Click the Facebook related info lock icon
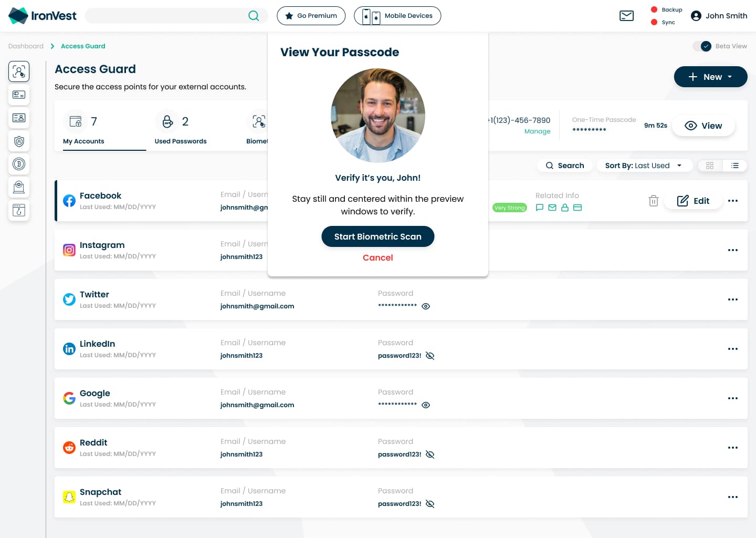This screenshot has height=538, width=756. click(x=565, y=208)
